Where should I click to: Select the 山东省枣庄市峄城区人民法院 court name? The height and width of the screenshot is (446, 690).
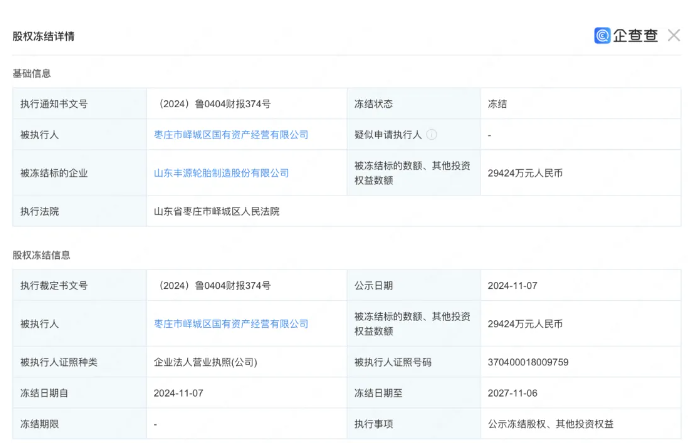216,211
